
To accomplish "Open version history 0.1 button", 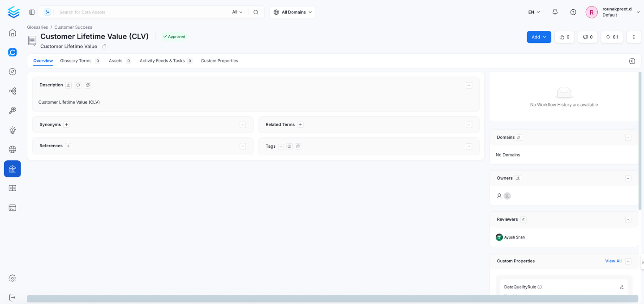I will pos(612,37).
